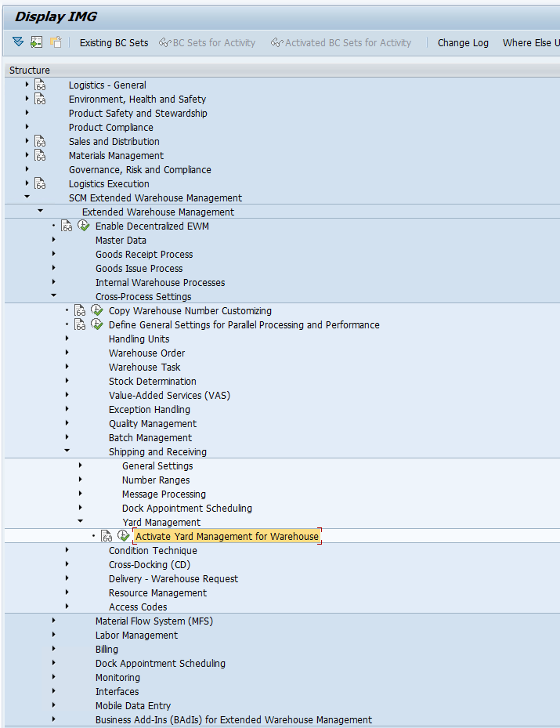Screen dimensions: 560x728
Task: Select the Batch Management entry
Action: click(x=150, y=438)
